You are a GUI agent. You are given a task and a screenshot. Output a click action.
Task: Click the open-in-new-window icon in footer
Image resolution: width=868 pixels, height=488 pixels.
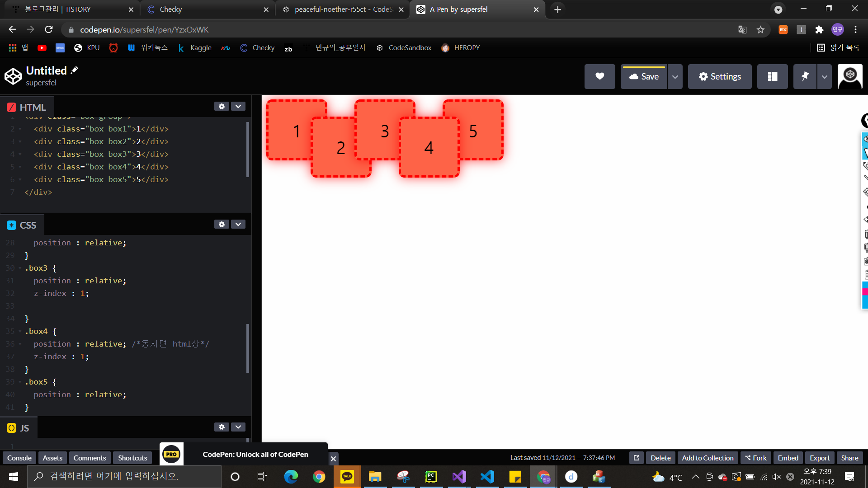[636, 458]
